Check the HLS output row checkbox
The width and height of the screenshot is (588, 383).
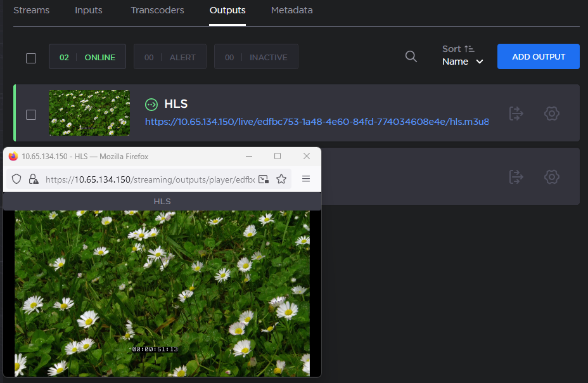31,115
